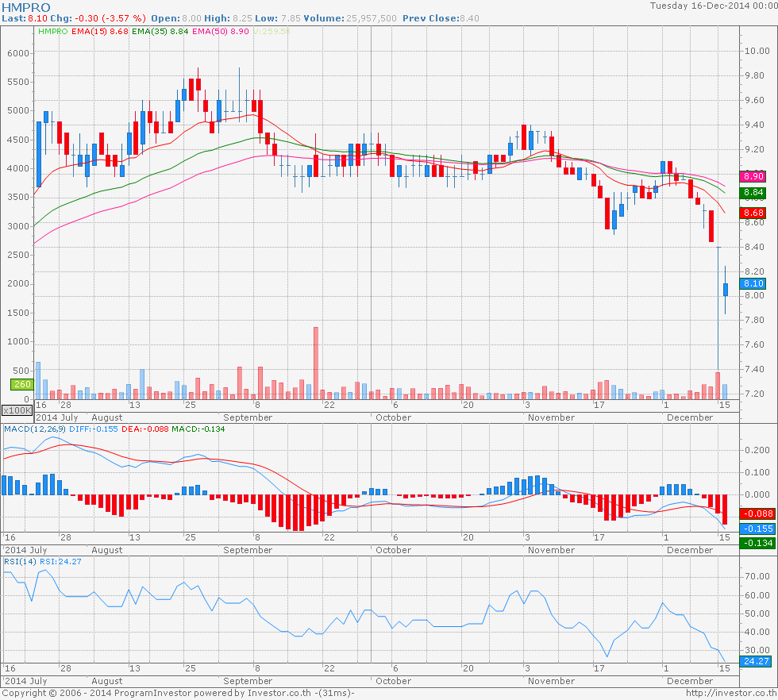Click the green HMPRO legend label
Image resolution: width=778 pixels, height=700 pixels.
(x=52, y=31)
